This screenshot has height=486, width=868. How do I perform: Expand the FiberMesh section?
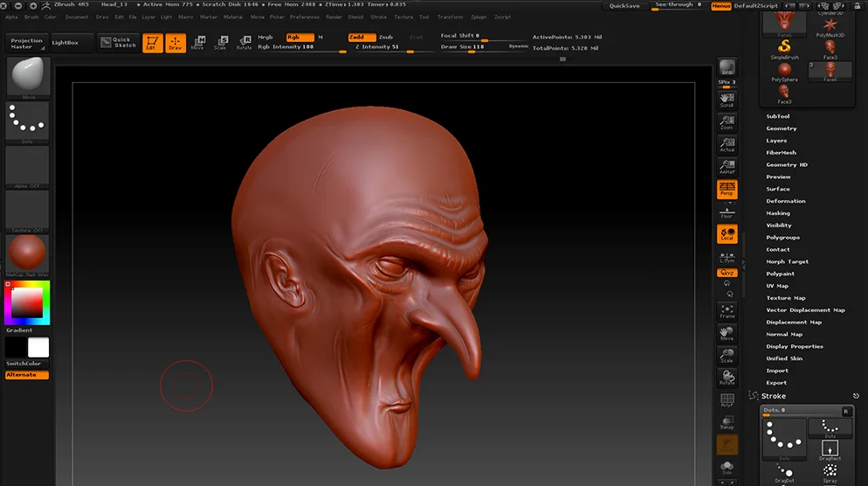tap(781, 152)
